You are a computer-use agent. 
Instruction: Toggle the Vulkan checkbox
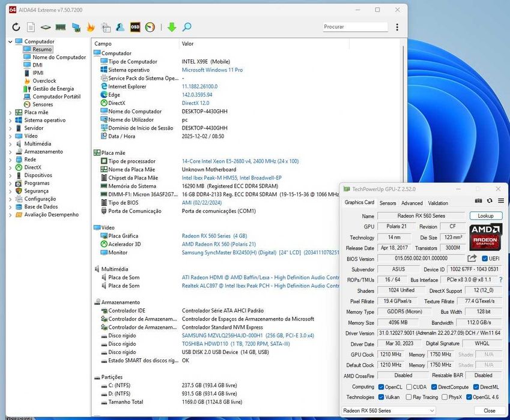(381, 397)
